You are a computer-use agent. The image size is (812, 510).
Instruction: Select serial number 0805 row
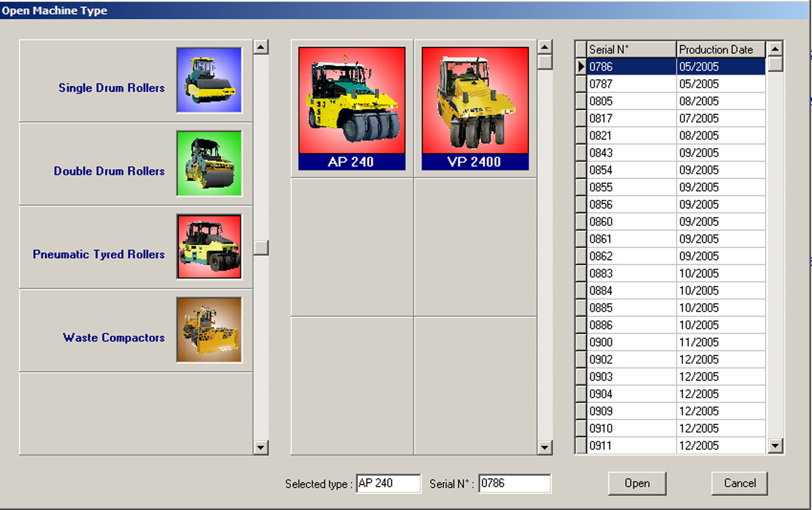tap(631, 101)
